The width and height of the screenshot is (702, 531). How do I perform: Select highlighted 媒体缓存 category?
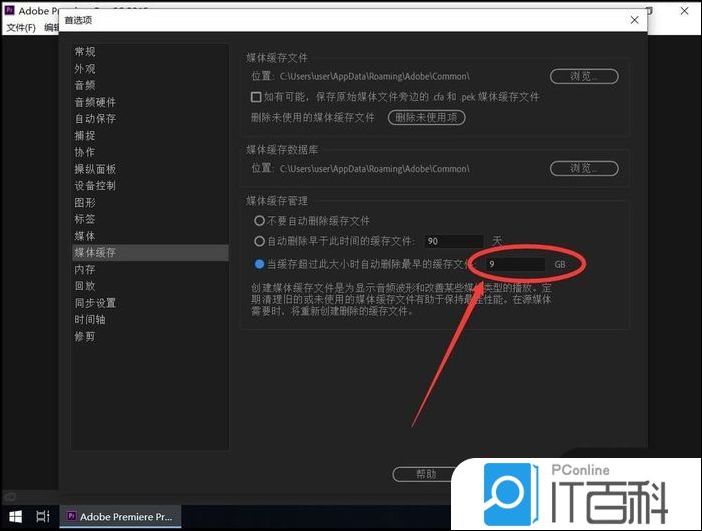[150, 253]
